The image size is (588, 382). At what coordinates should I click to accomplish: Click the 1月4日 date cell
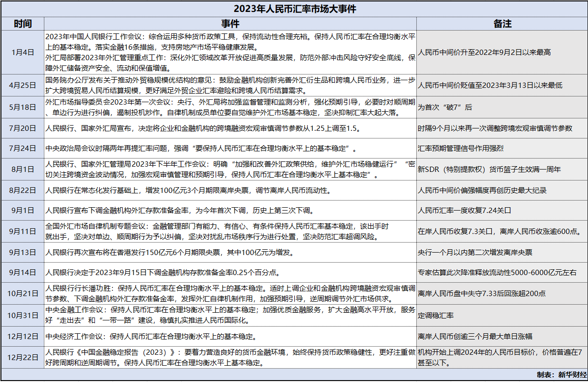[x=21, y=53]
